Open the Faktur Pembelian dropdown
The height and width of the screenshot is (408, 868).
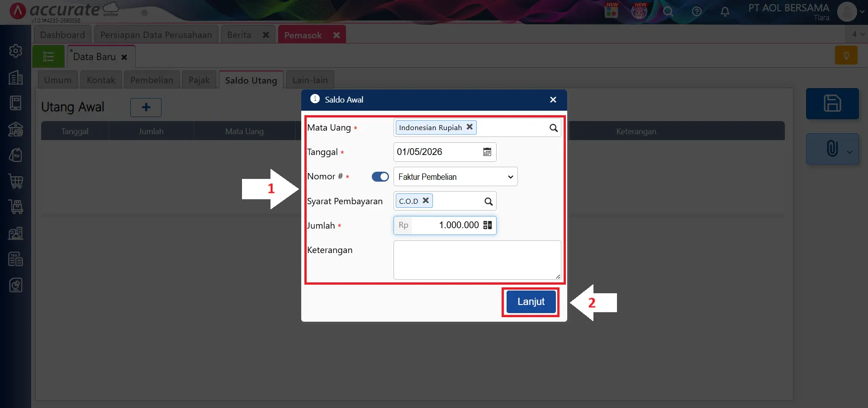coord(455,177)
